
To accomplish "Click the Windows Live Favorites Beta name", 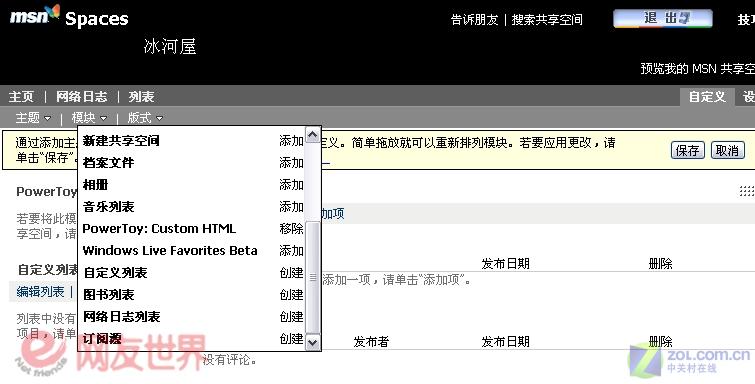I will click(x=170, y=251).
